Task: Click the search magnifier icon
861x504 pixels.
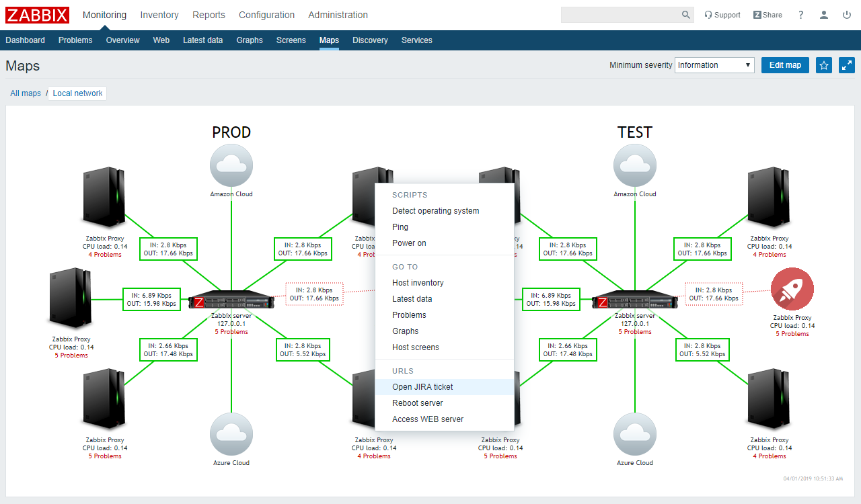Action: 686,15
